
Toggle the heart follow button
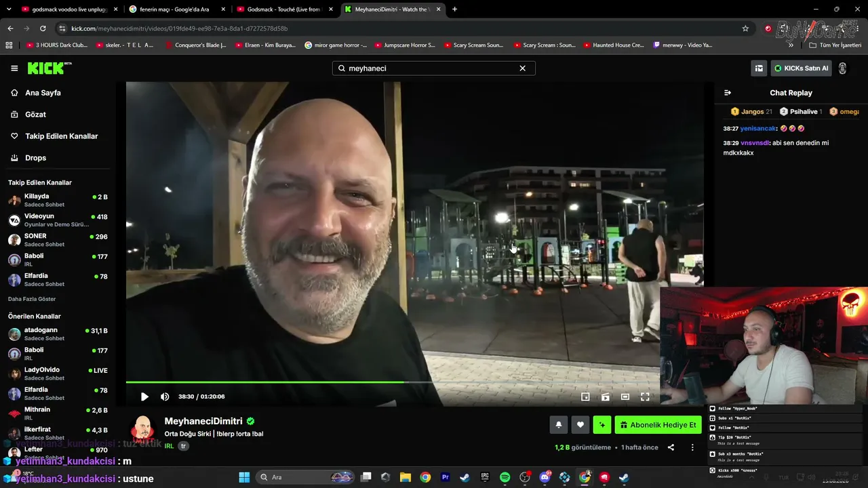point(580,425)
